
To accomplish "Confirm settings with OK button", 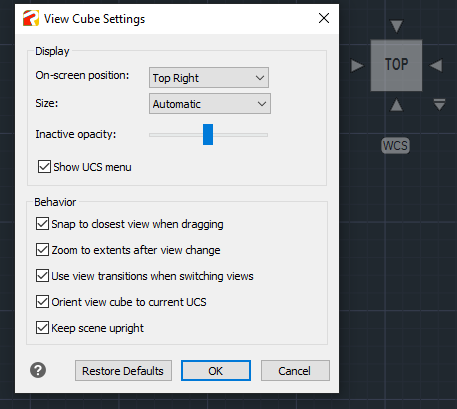I will click(216, 370).
